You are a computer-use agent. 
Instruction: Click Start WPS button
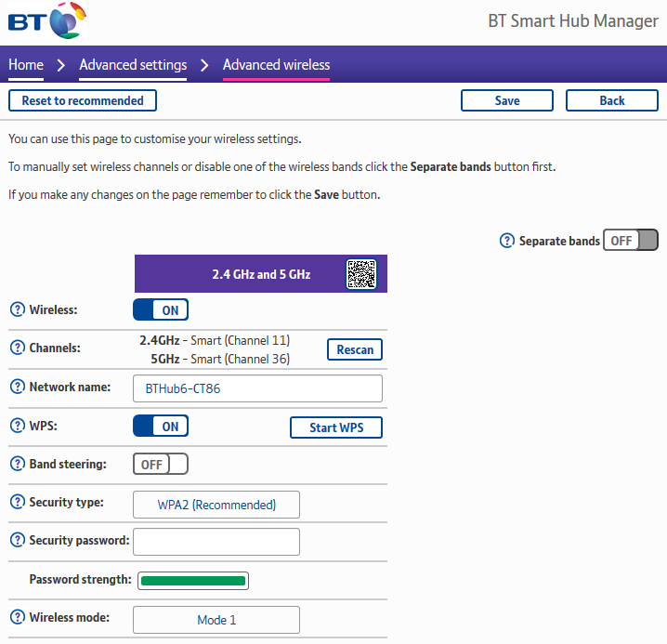[x=336, y=427]
